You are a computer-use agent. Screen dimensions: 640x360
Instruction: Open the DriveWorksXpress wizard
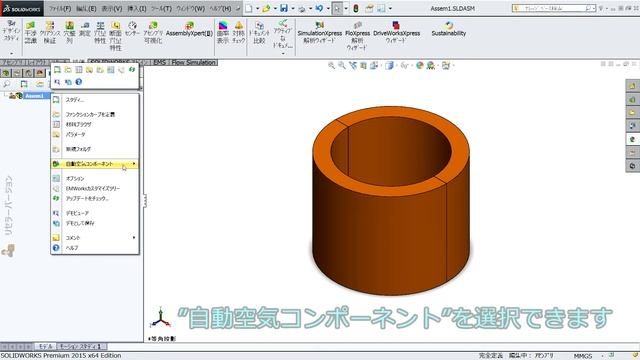396,32
